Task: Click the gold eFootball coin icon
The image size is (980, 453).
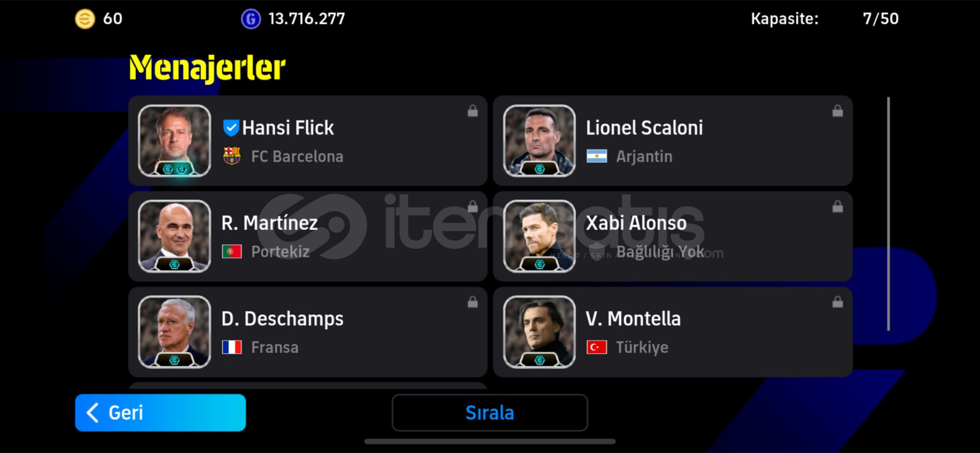Action: pyautogui.click(x=85, y=19)
